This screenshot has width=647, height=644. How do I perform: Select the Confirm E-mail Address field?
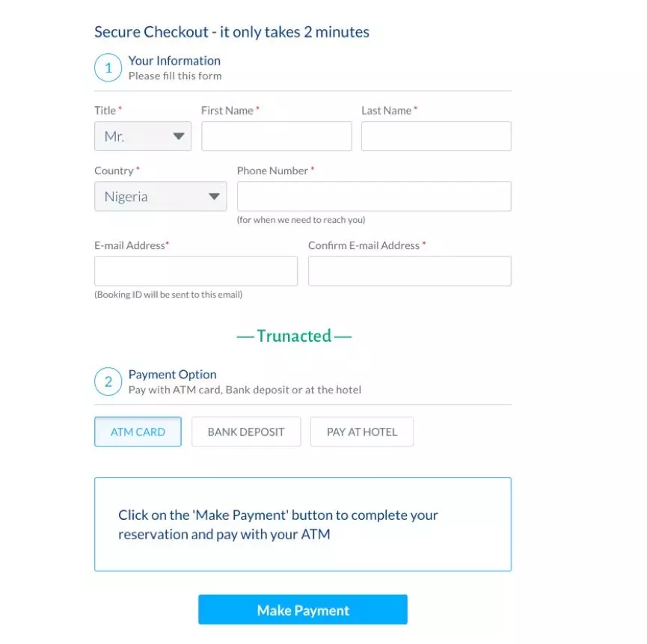[x=410, y=271]
